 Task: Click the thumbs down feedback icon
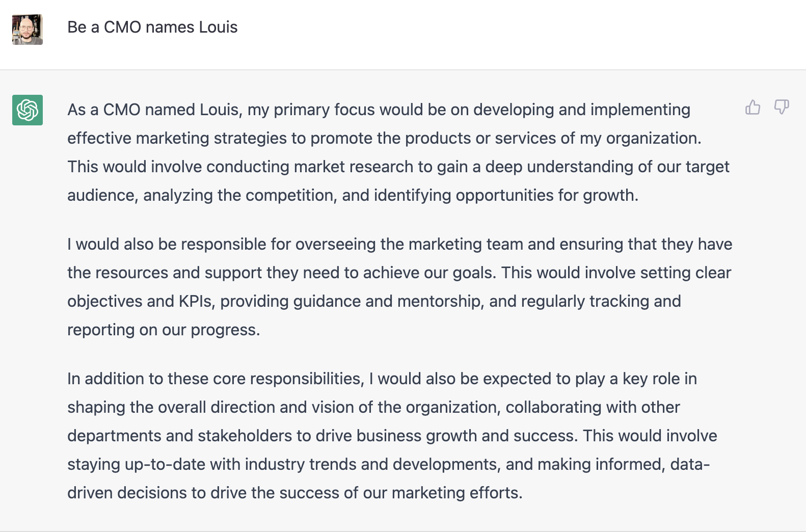(781, 107)
